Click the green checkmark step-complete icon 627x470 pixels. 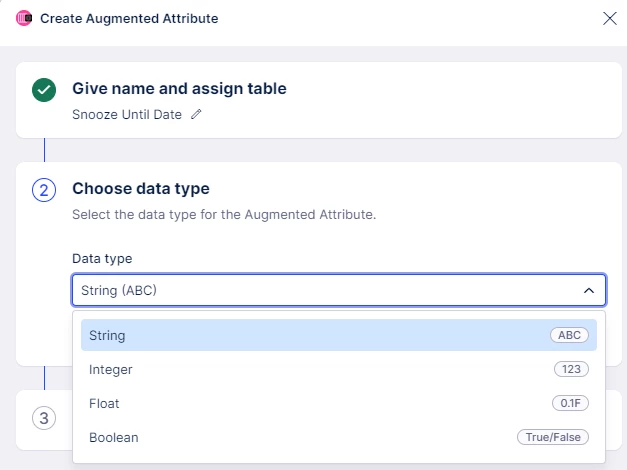pyautogui.click(x=44, y=90)
